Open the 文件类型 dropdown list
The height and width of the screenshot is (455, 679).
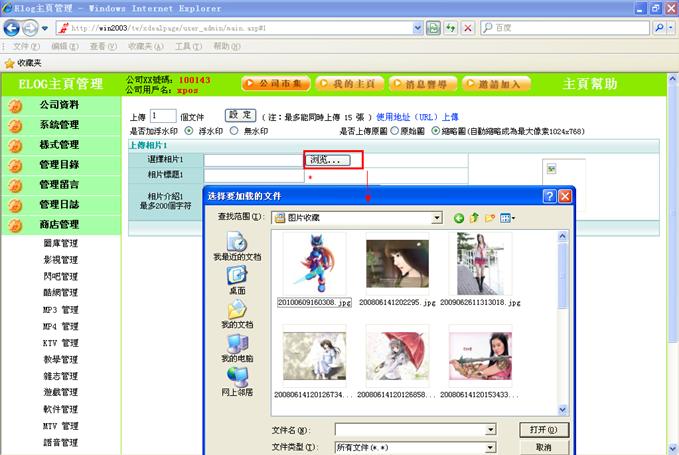pos(490,447)
